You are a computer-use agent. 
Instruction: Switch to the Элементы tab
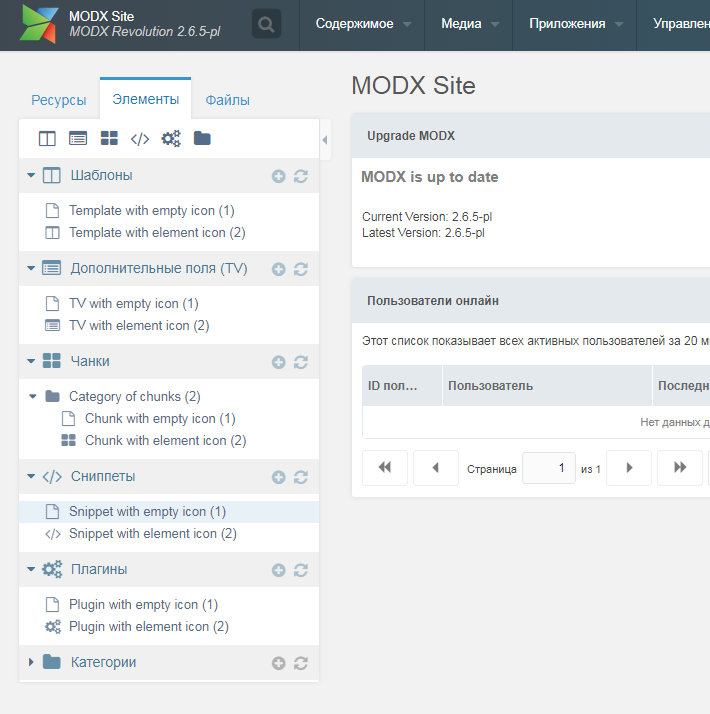tap(146, 99)
